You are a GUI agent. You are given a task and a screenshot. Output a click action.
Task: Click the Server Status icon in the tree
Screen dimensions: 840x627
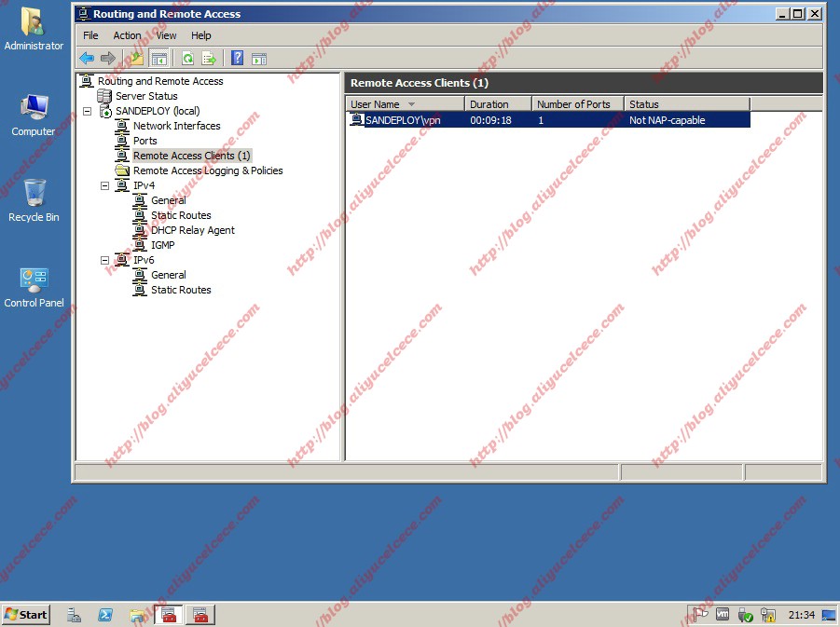click(103, 96)
